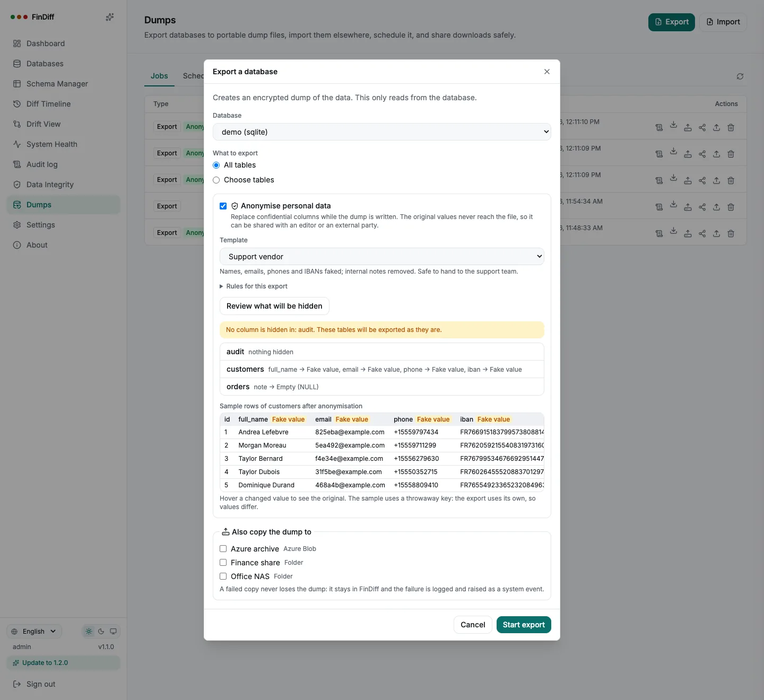This screenshot has width=764, height=700.
Task: Open the log scroll icon for the 11:48:33 AM dump
Action: tap(659, 233)
